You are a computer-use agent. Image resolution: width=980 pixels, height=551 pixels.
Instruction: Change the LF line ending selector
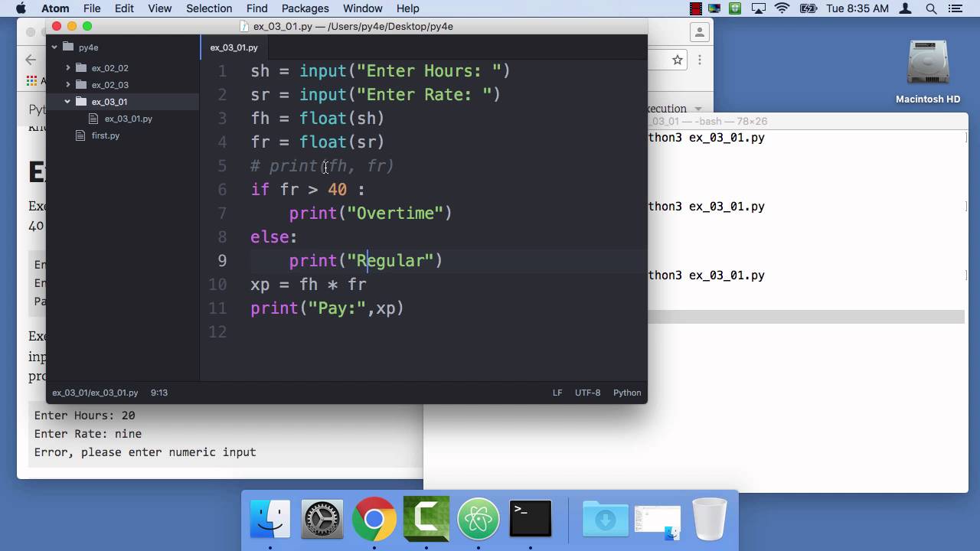click(557, 393)
